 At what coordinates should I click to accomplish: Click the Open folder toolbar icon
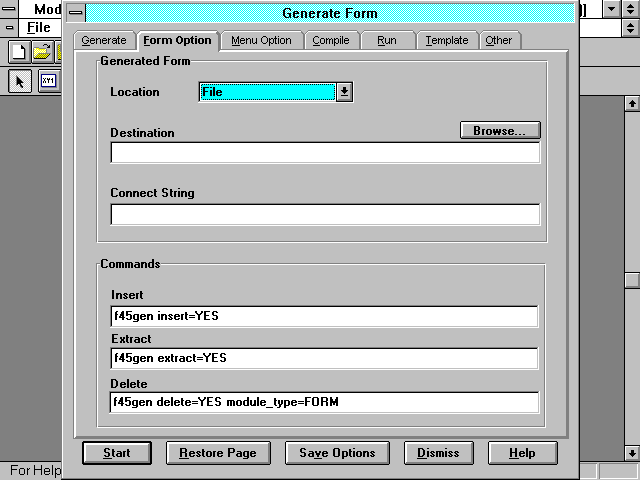[x=41, y=52]
